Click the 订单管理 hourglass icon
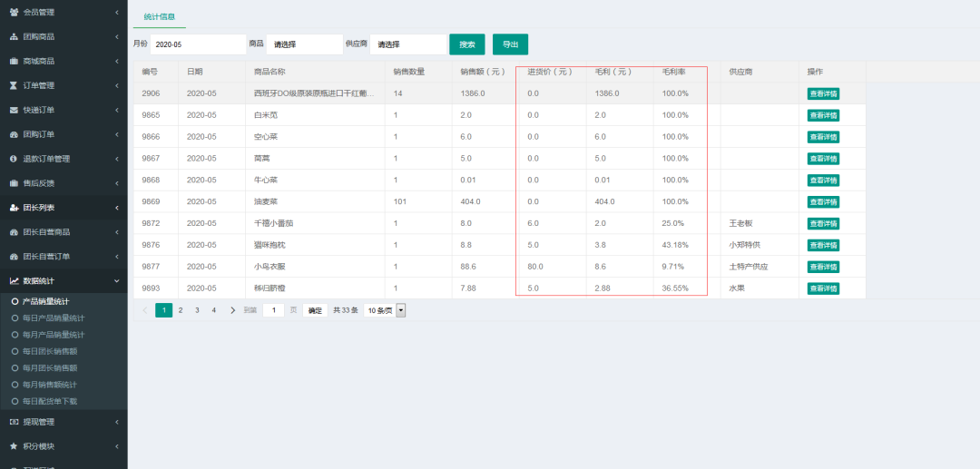 pyautogui.click(x=14, y=85)
